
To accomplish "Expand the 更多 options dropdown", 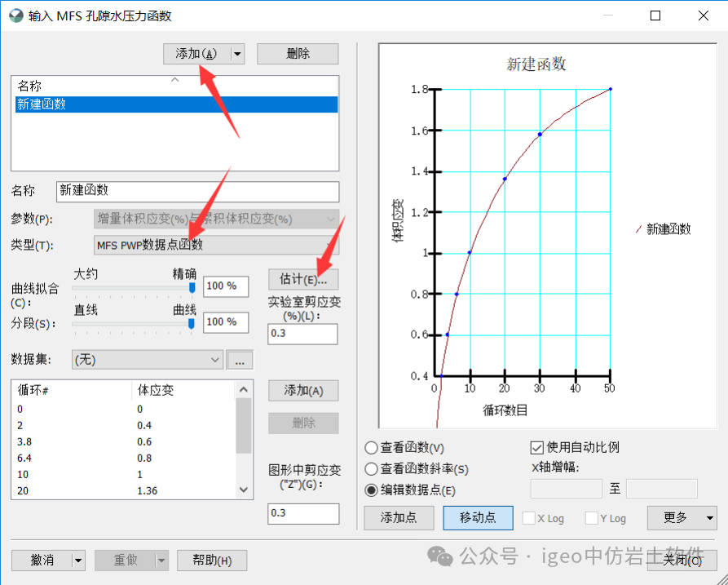I will (x=708, y=518).
